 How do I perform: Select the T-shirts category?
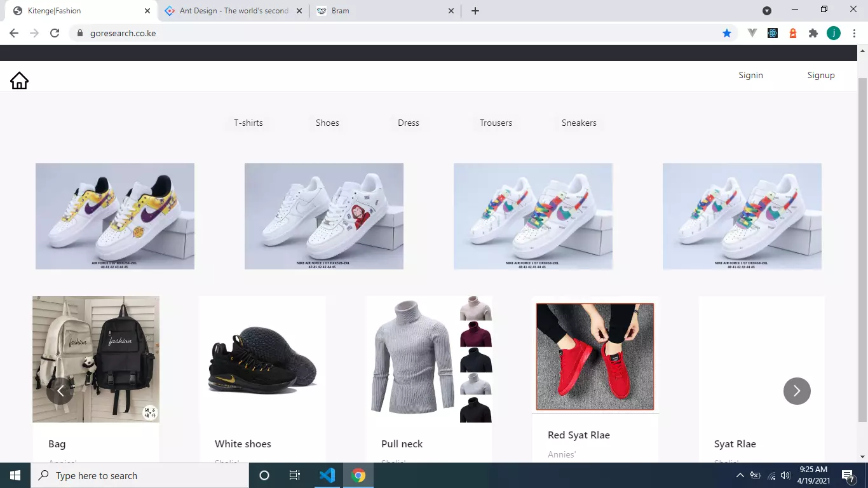[248, 123]
